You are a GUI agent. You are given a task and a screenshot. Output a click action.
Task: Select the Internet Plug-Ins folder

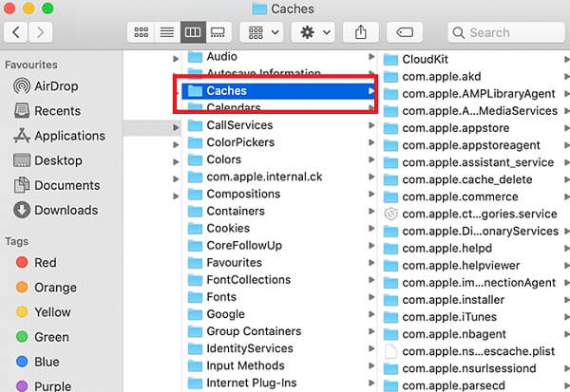(x=279, y=383)
